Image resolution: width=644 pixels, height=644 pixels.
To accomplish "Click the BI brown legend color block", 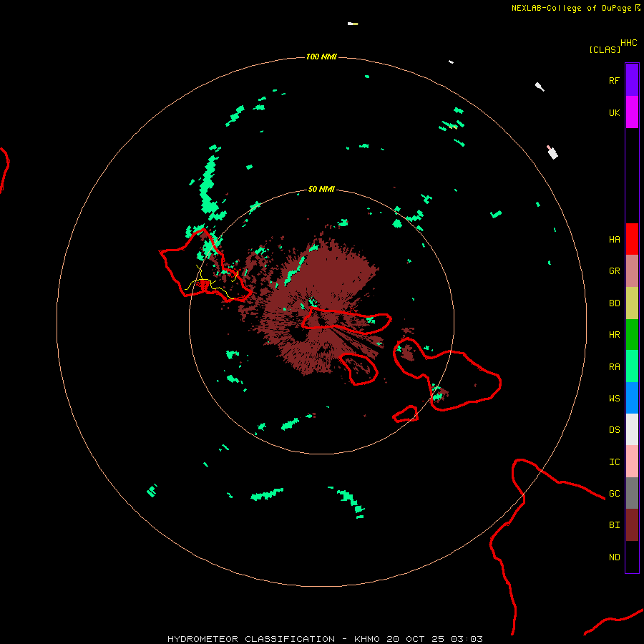I will coord(632,525).
